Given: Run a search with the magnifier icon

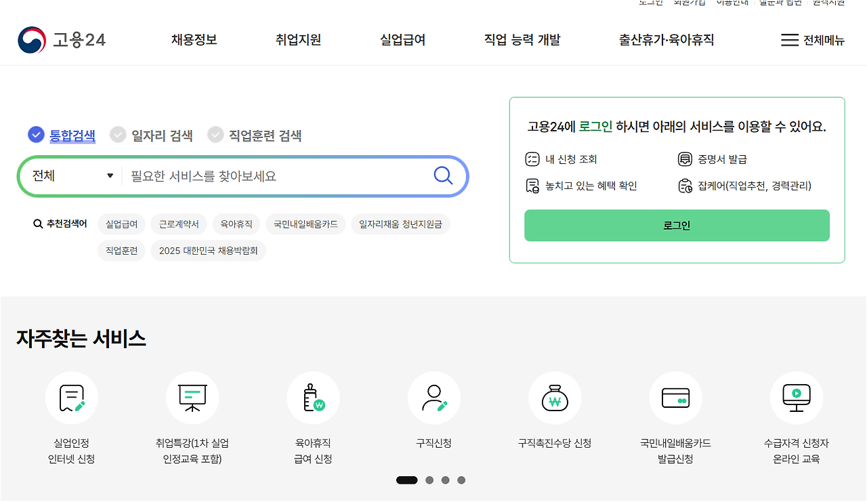Looking at the screenshot, I should coord(443,175).
